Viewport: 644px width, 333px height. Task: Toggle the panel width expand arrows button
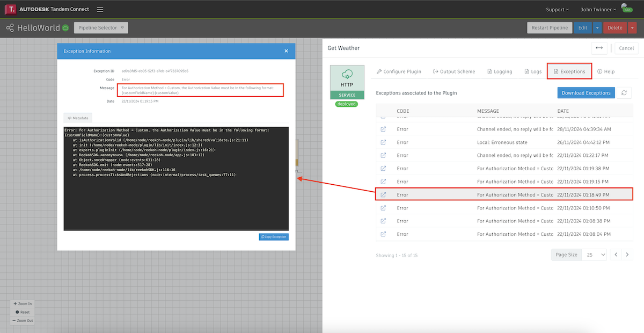pyautogui.click(x=599, y=48)
